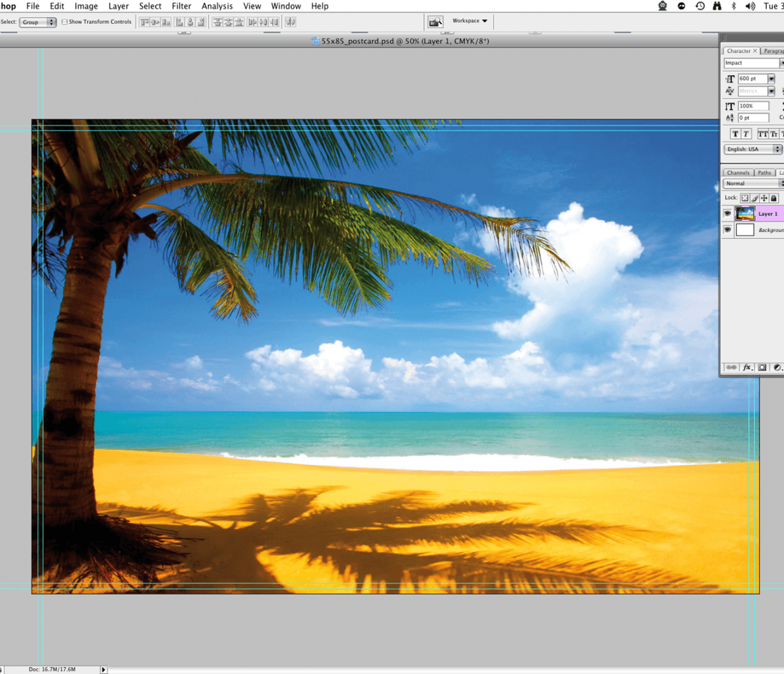Click the lock all icon in Layers panel
The height and width of the screenshot is (674, 784).
click(x=774, y=198)
